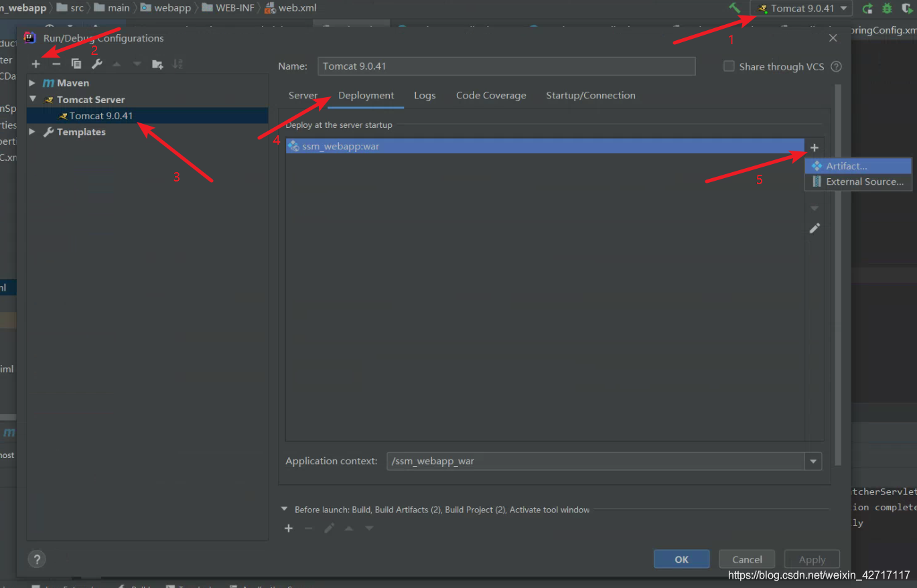Click the help icon beside Share through VCS
The width and height of the screenshot is (917, 588).
(x=836, y=66)
